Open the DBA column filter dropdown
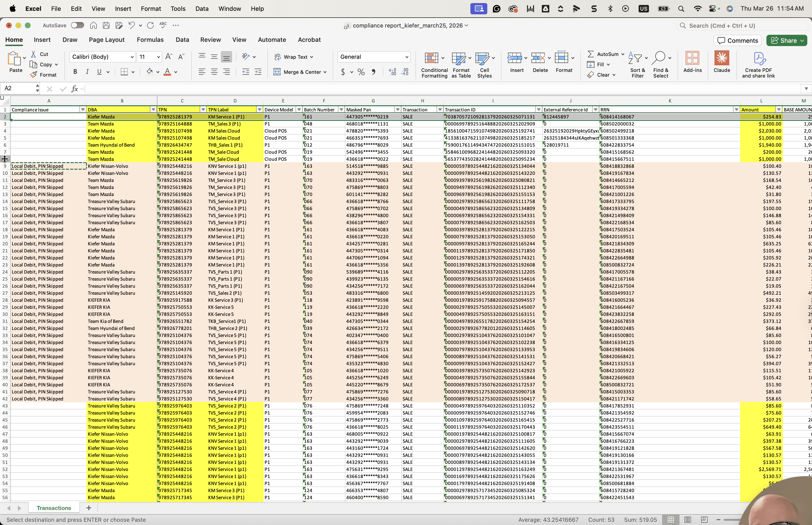The height and width of the screenshot is (525, 812). 153,110
